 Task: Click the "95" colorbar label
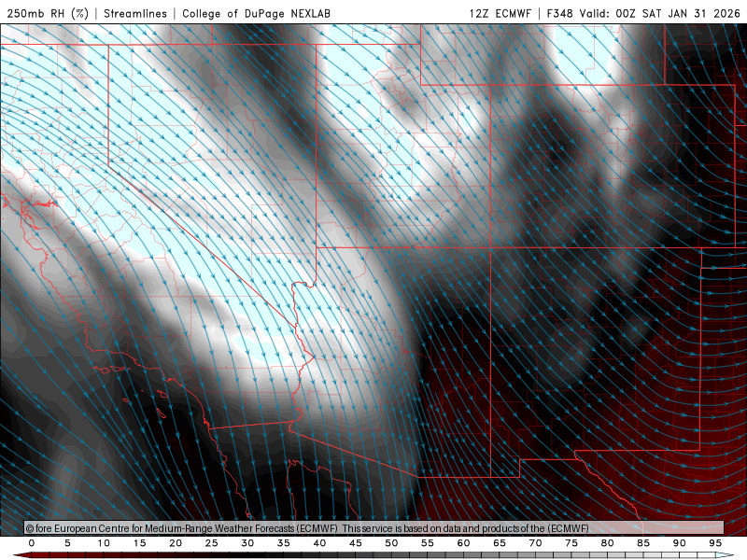click(715, 543)
